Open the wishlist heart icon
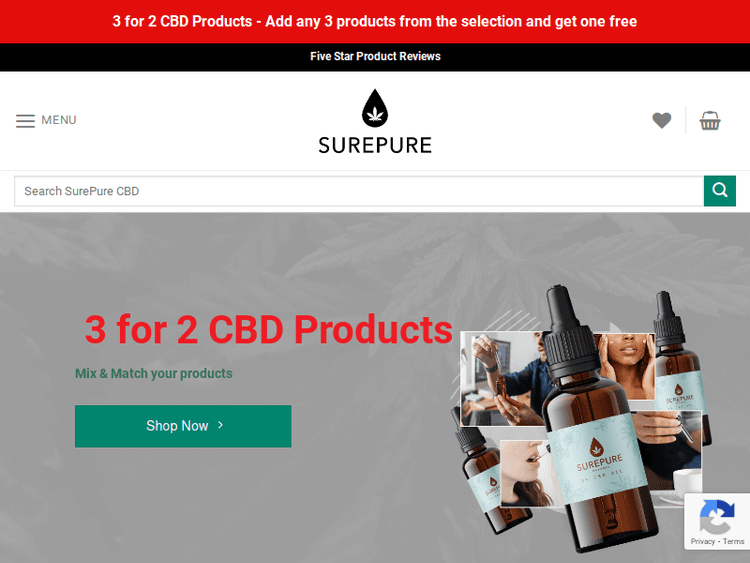Viewport: 750px width, 563px height. pos(662,120)
